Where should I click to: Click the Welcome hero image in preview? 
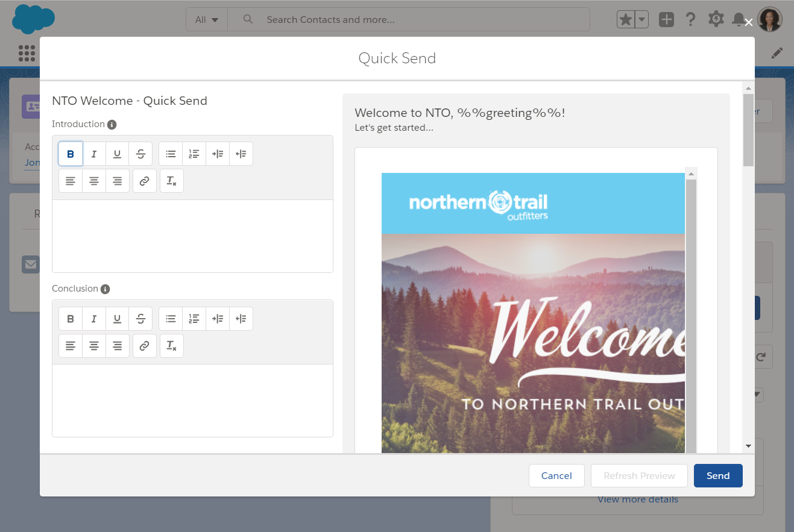click(x=534, y=343)
